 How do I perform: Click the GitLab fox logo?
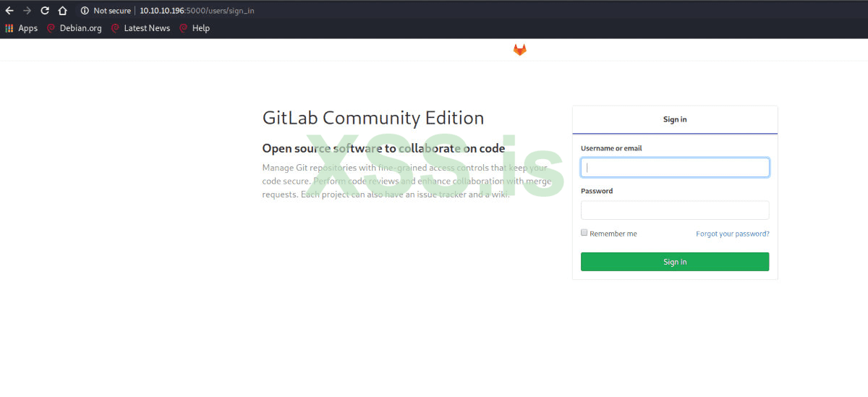520,49
